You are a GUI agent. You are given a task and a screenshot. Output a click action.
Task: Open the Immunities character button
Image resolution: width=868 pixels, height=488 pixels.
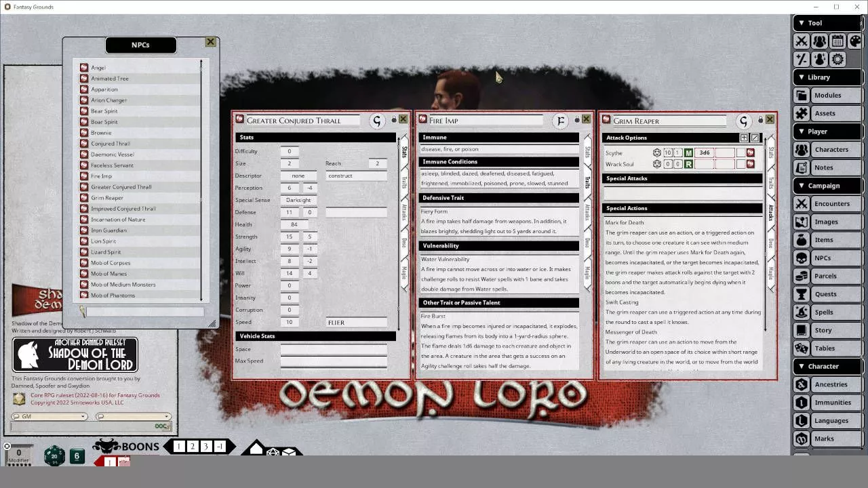coord(827,403)
